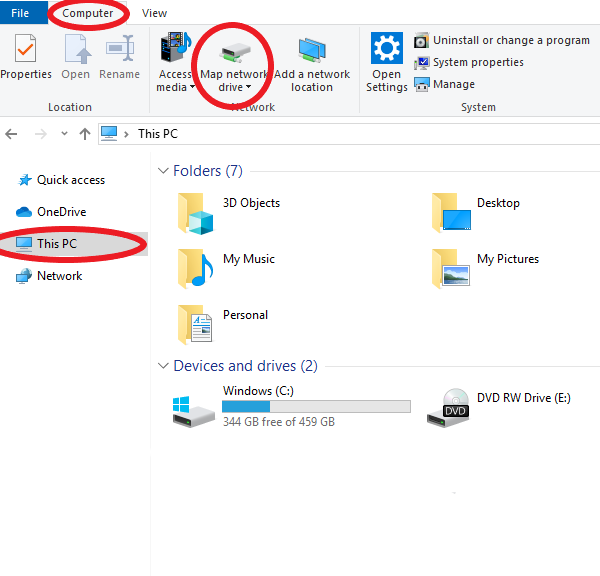Collapse the Folders (7) section
This screenshot has width=600, height=576.
coord(164,171)
